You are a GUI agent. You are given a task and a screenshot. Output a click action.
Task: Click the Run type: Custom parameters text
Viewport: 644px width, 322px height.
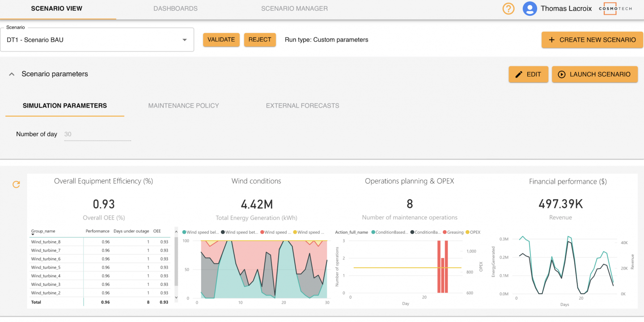point(326,40)
